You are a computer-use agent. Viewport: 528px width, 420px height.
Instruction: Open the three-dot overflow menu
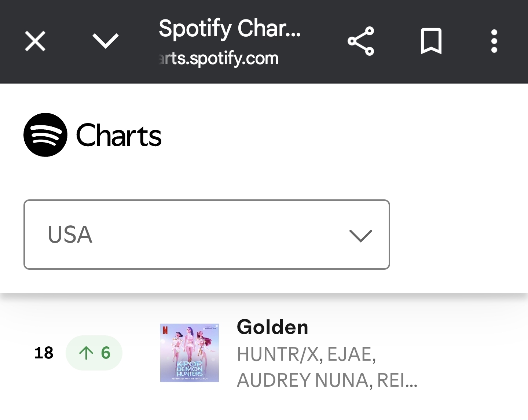(494, 41)
